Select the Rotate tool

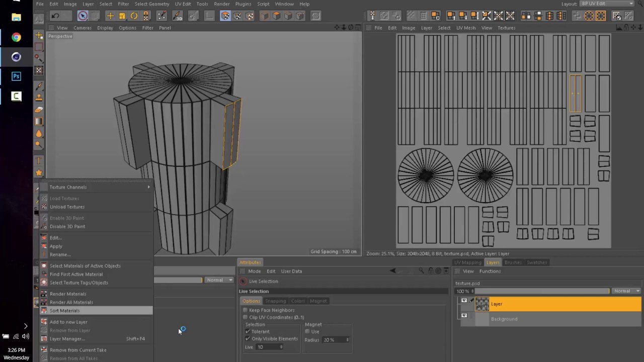(134, 16)
